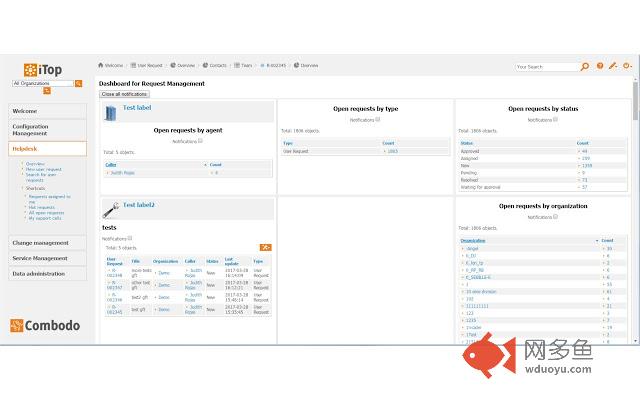Click the home icon next to Welcome breadcrumb
This screenshot has width=640, height=400.
[x=101, y=65]
